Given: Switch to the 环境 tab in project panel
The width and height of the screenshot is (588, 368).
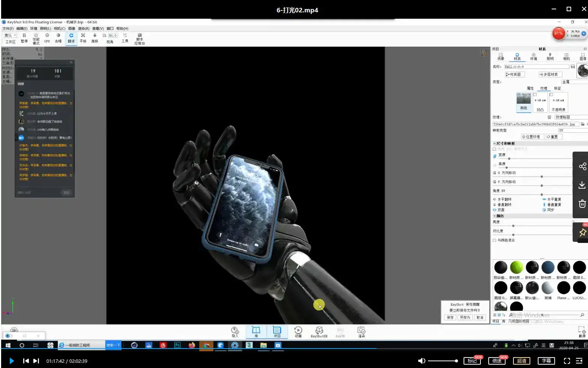Looking at the screenshot, I should coord(533,57).
